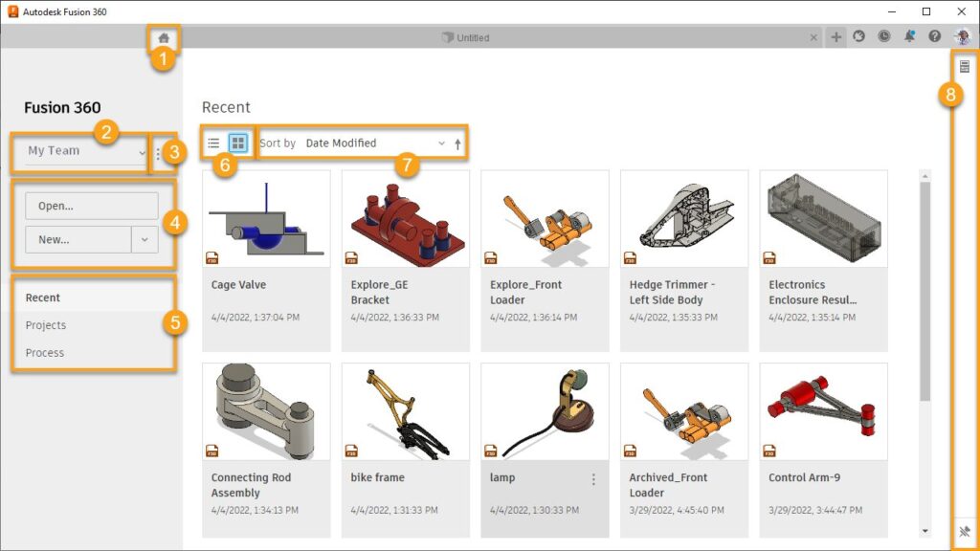Switch to list view
This screenshot has width=980, height=551.
[213, 142]
